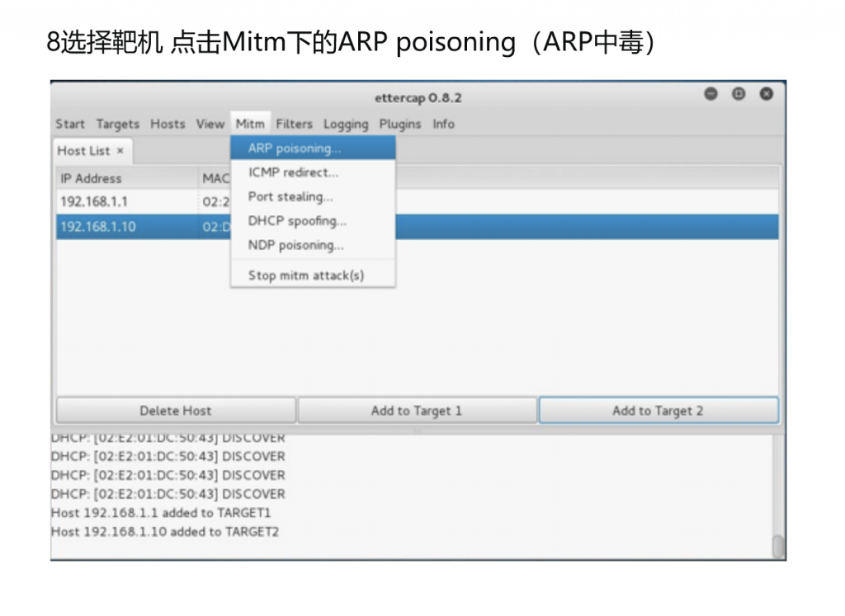Screen dimensions: 845x616
Task: Click the Delete Host button
Action: 176,411
